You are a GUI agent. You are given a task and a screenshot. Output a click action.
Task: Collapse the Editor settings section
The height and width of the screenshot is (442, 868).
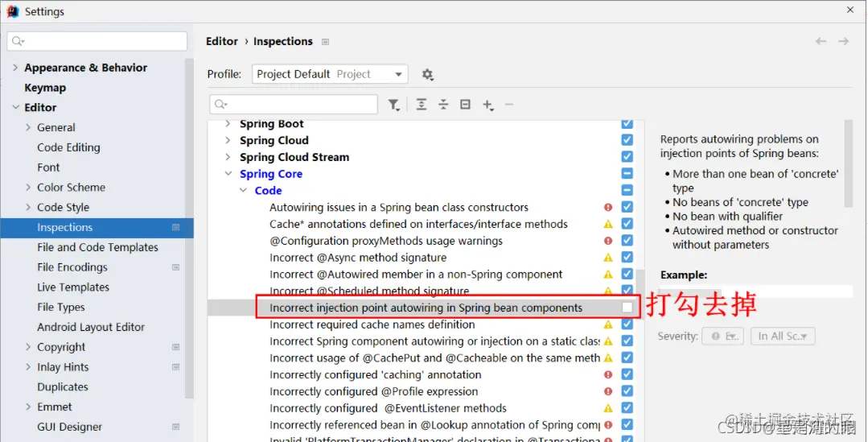coord(15,107)
